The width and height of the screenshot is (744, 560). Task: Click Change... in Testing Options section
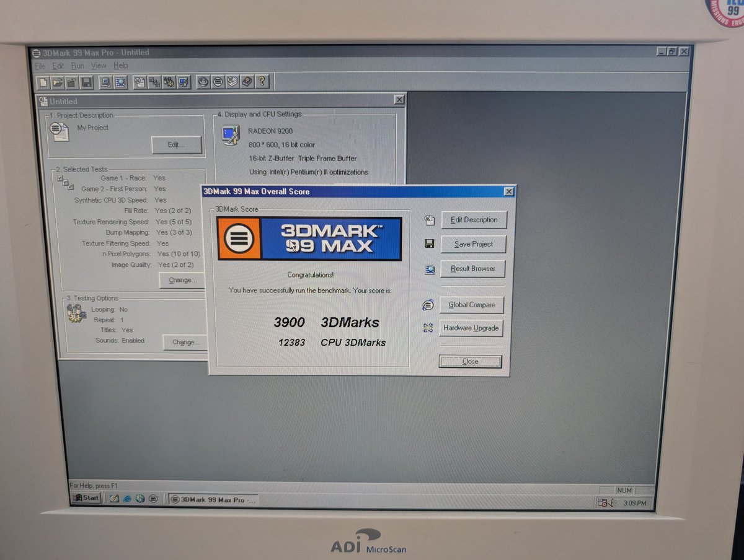pos(185,342)
